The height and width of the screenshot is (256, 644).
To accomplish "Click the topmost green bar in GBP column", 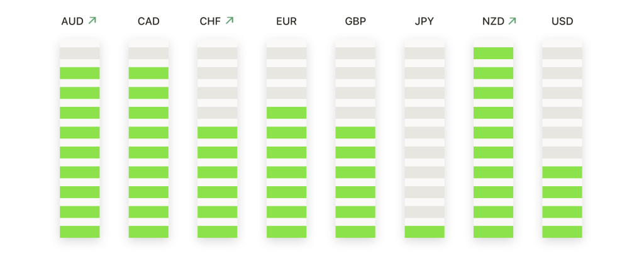I will [x=356, y=132].
